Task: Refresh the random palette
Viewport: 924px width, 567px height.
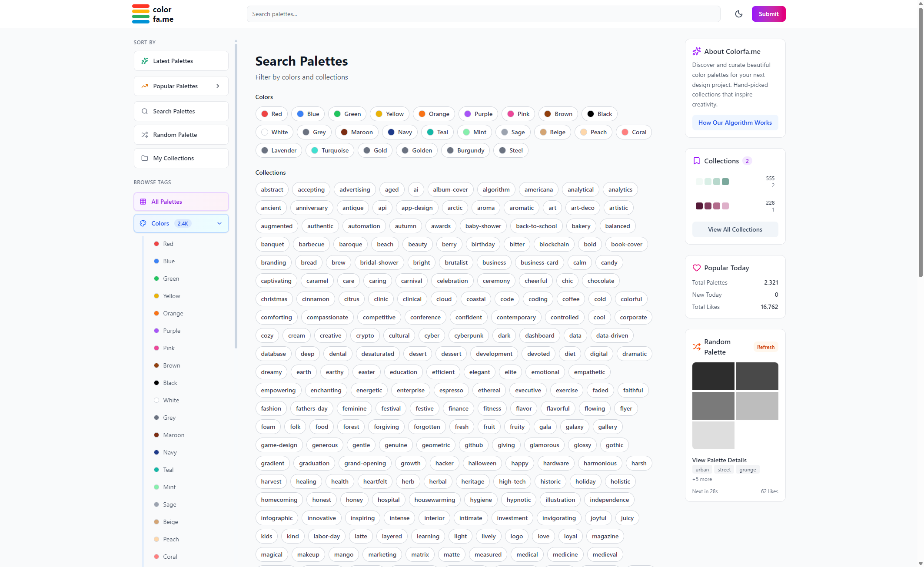Action: point(765,347)
